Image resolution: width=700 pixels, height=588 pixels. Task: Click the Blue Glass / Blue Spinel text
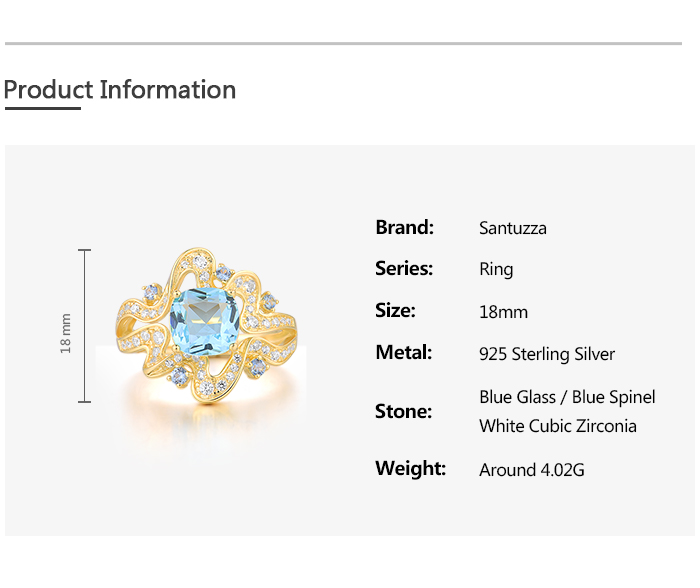pos(567,397)
